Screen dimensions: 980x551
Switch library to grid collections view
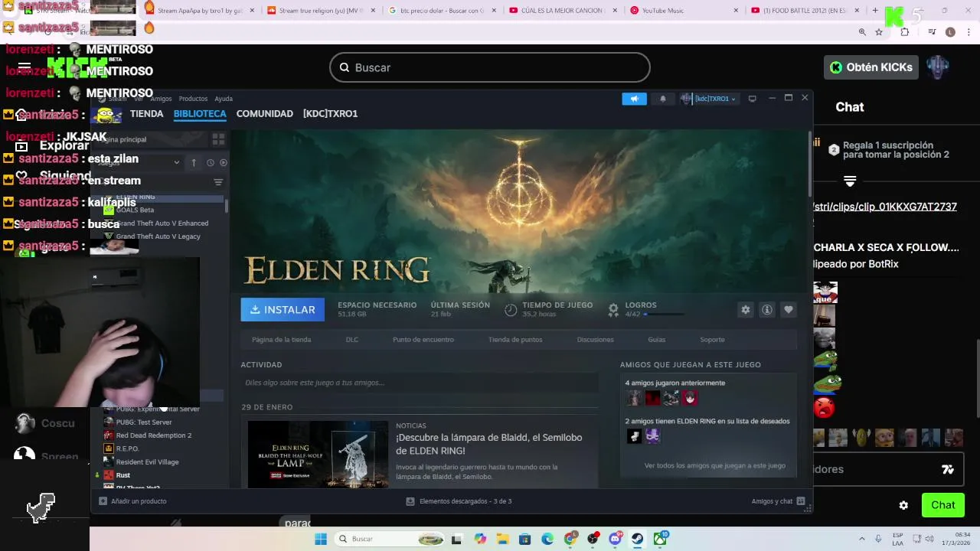point(218,139)
